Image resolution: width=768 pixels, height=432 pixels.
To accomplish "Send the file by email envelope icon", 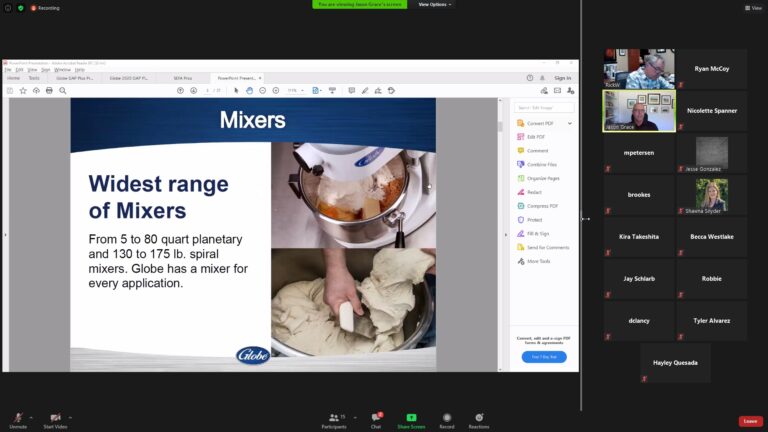I will [x=557, y=91].
